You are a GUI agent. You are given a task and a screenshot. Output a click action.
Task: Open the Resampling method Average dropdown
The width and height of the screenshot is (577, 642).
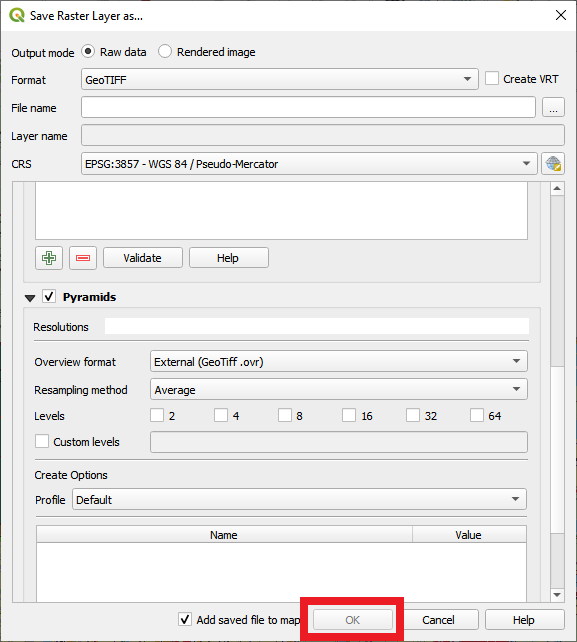point(339,389)
